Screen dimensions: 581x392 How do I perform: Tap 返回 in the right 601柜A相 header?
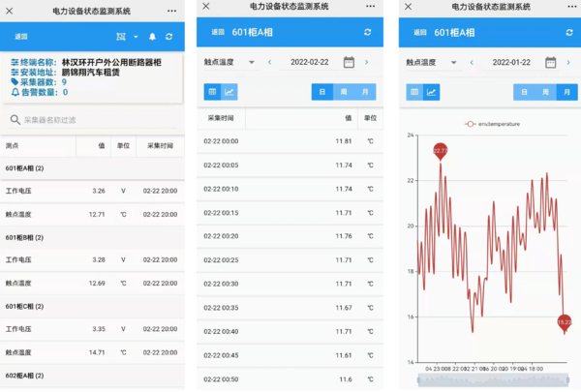point(420,33)
